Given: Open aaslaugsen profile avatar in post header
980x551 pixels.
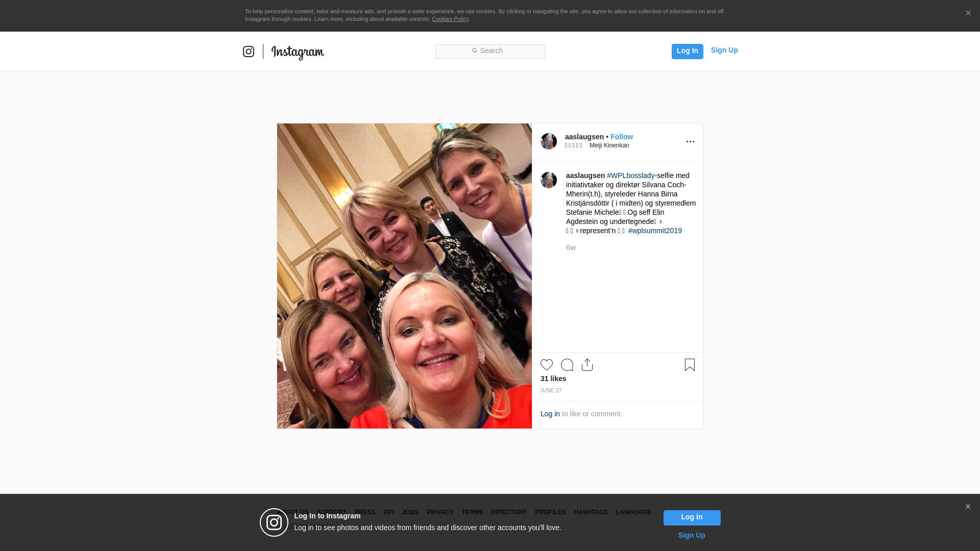Looking at the screenshot, I should 549,141.
